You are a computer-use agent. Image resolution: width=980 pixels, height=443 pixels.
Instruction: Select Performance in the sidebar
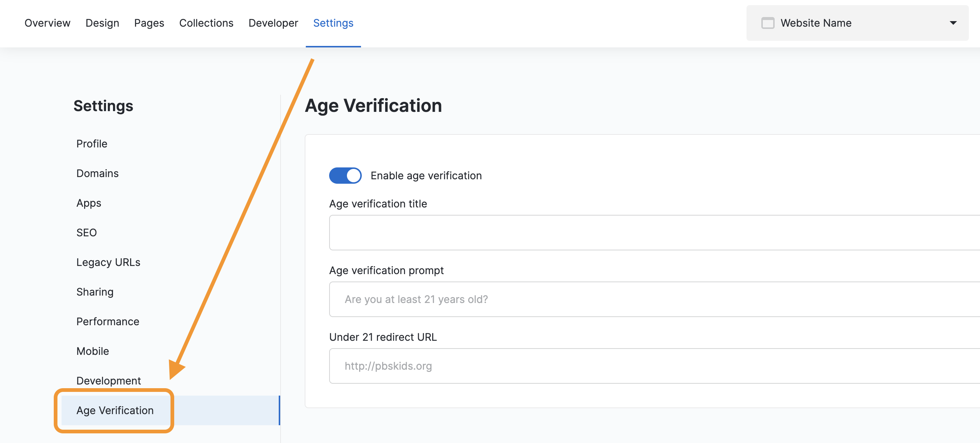pos(107,322)
